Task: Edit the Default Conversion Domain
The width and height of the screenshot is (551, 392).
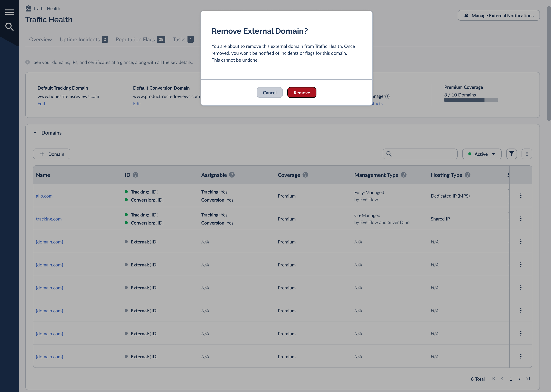Action: pos(137,104)
